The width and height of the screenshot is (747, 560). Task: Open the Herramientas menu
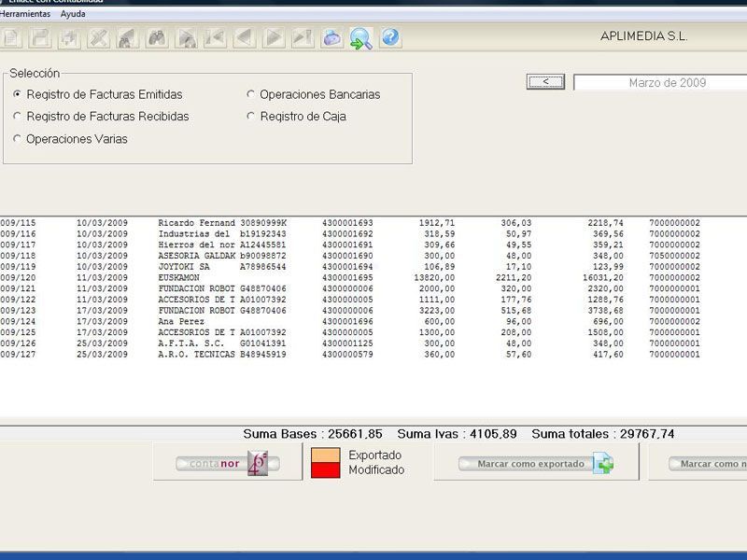coord(25,14)
